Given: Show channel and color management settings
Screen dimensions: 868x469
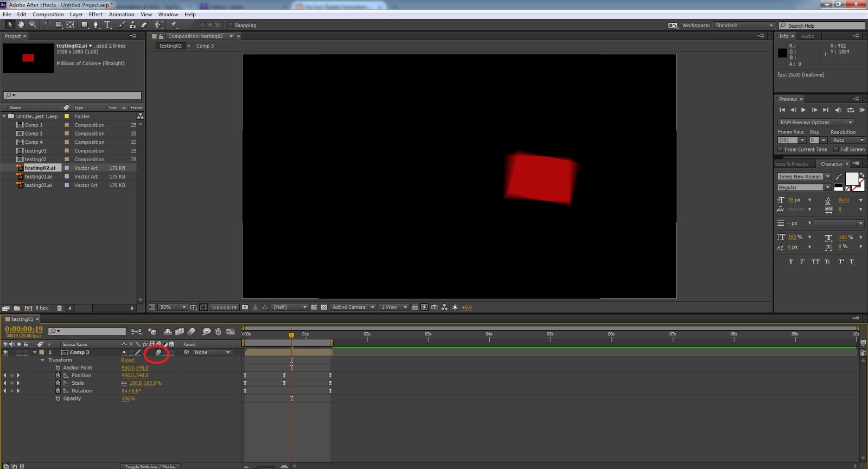Looking at the screenshot, I should pyautogui.click(x=265, y=307).
